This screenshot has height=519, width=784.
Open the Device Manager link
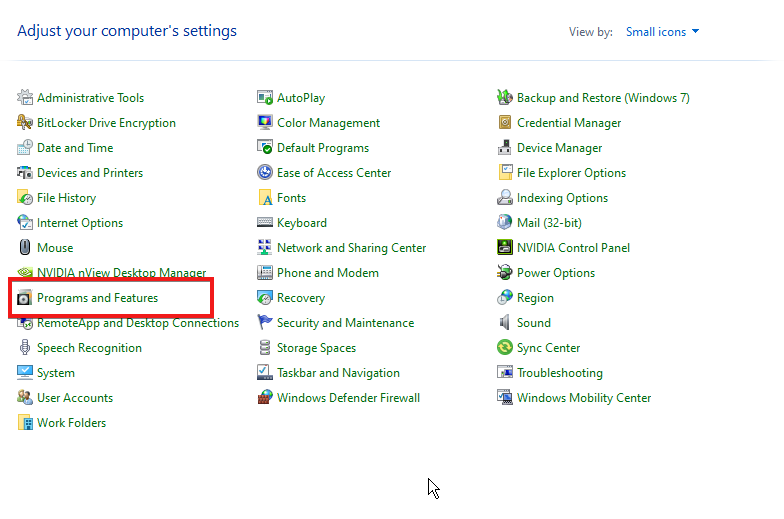pyautogui.click(x=559, y=148)
